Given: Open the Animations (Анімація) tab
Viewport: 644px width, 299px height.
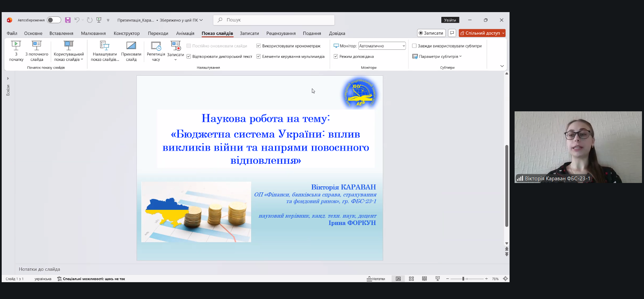Looking at the screenshot, I should click(185, 33).
